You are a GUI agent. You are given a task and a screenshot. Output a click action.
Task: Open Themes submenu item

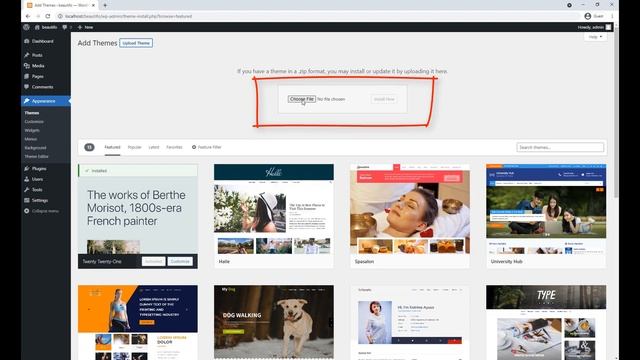pos(32,113)
